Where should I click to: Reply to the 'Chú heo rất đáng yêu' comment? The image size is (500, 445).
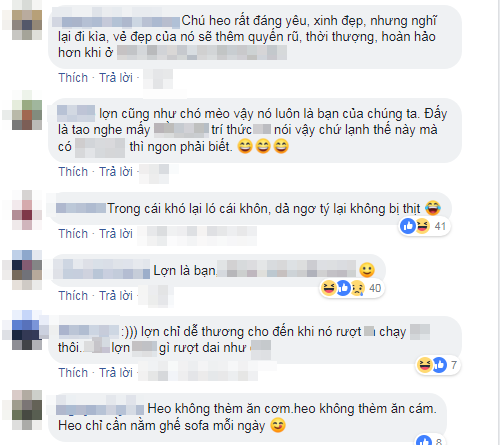coord(116,78)
